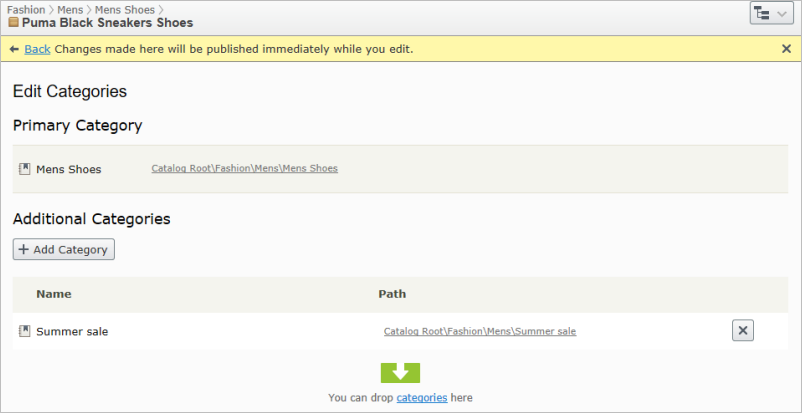Screen dimensions: 802x413
Task: Remove the Summer sale category with X
Action: coord(742,331)
